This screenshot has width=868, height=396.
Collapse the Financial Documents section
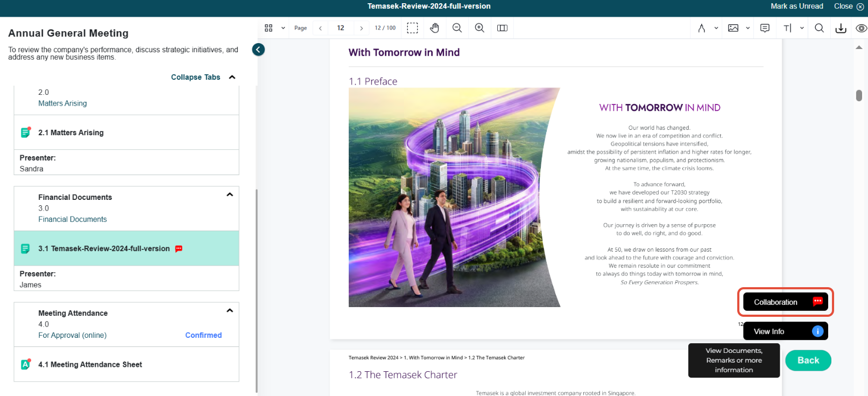click(x=230, y=194)
